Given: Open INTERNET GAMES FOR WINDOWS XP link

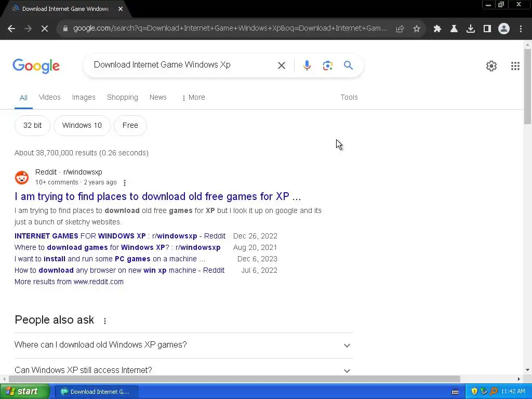Looking at the screenshot, I should (x=120, y=236).
